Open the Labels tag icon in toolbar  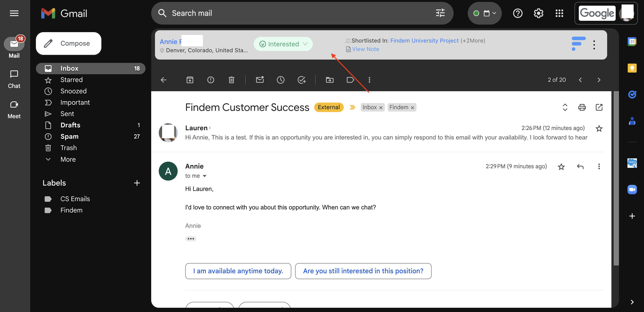coord(350,80)
